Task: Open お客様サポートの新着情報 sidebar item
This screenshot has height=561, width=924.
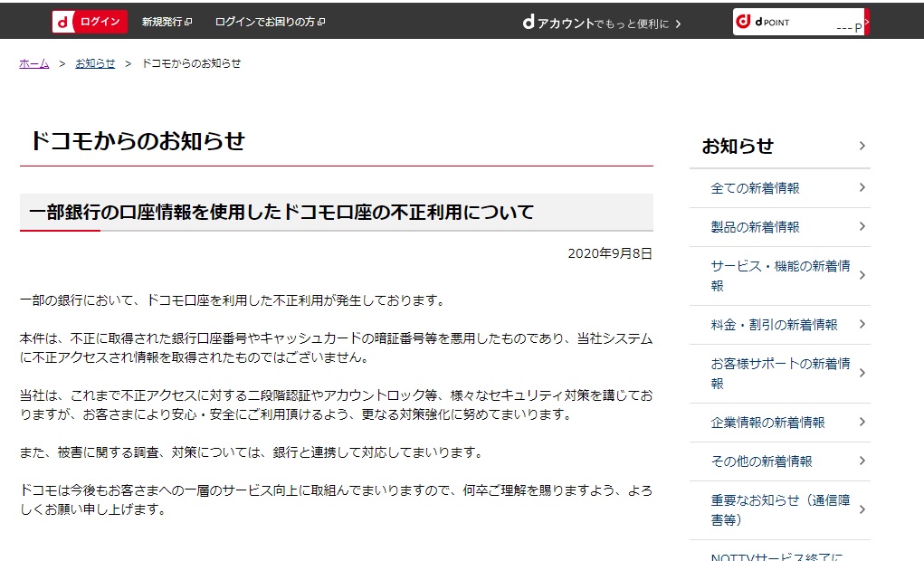Action: (780, 374)
